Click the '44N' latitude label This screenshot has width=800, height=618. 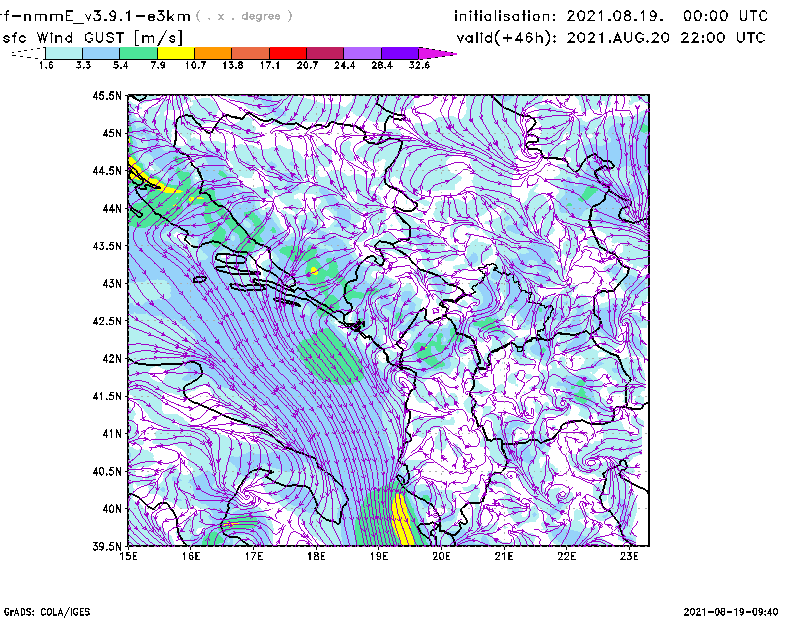pyautogui.click(x=112, y=208)
